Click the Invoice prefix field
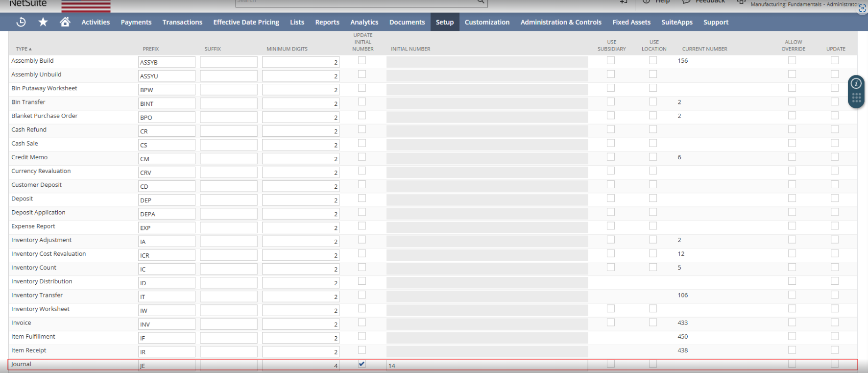The image size is (868, 373). click(x=167, y=324)
